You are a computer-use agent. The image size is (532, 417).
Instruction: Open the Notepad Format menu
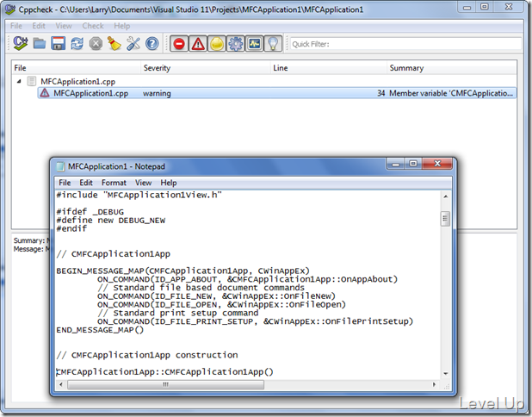[x=114, y=183]
